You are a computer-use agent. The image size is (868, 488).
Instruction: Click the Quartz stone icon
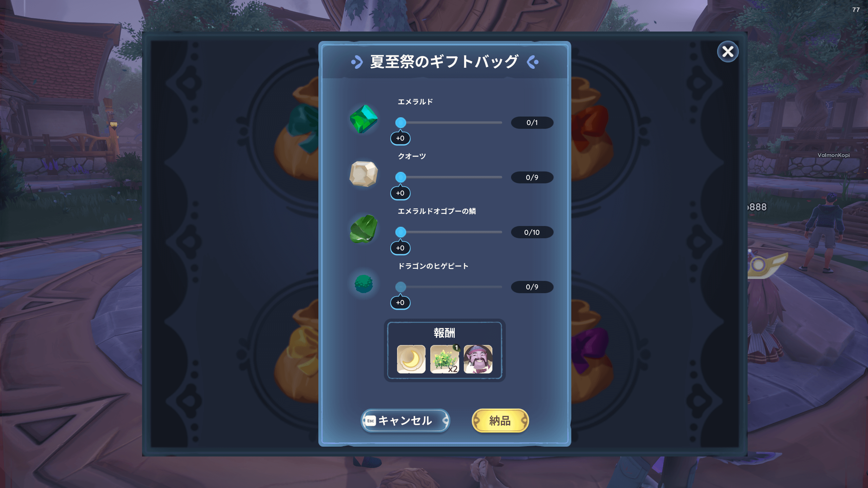click(x=363, y=174)
